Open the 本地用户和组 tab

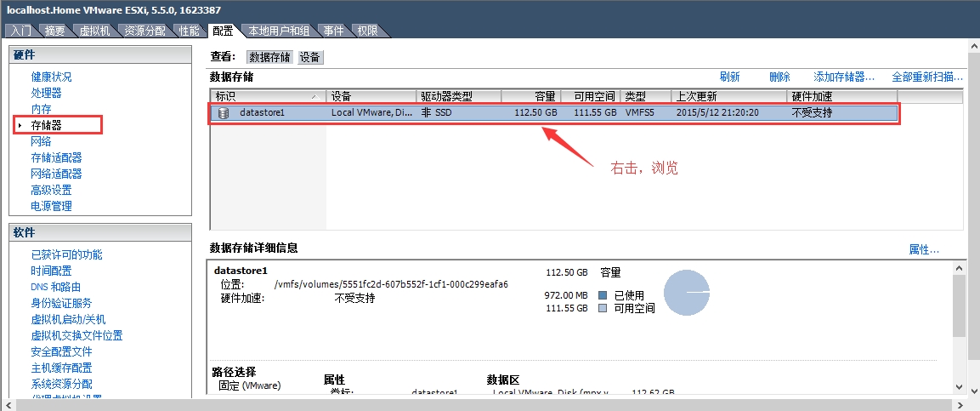(279, 31)
